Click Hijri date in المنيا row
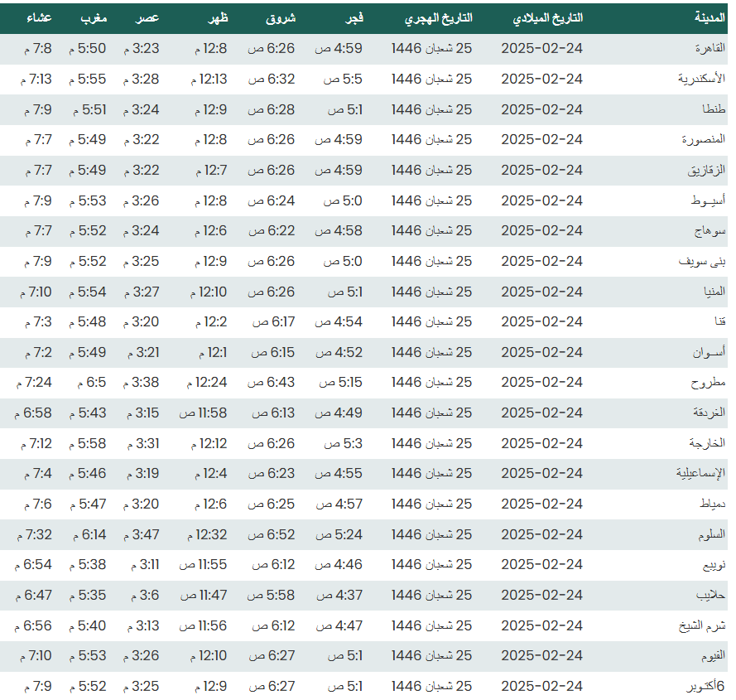Image resolution: width=736 pixels, height=700 pixels. (x=432, y=292)
